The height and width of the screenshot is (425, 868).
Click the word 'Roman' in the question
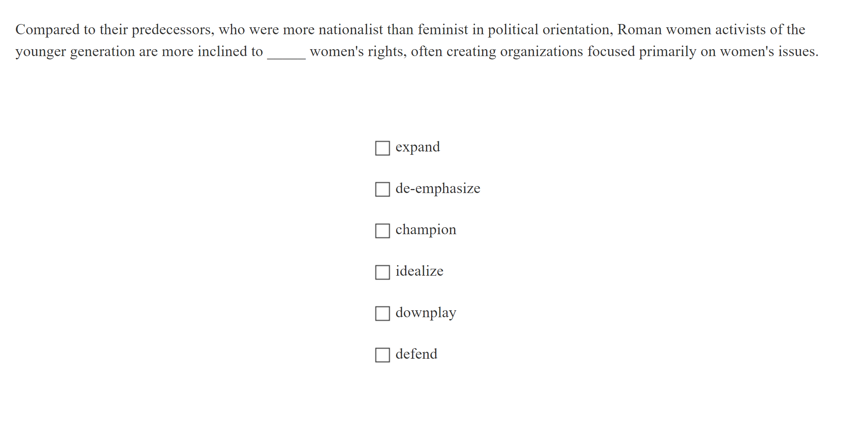639,30
